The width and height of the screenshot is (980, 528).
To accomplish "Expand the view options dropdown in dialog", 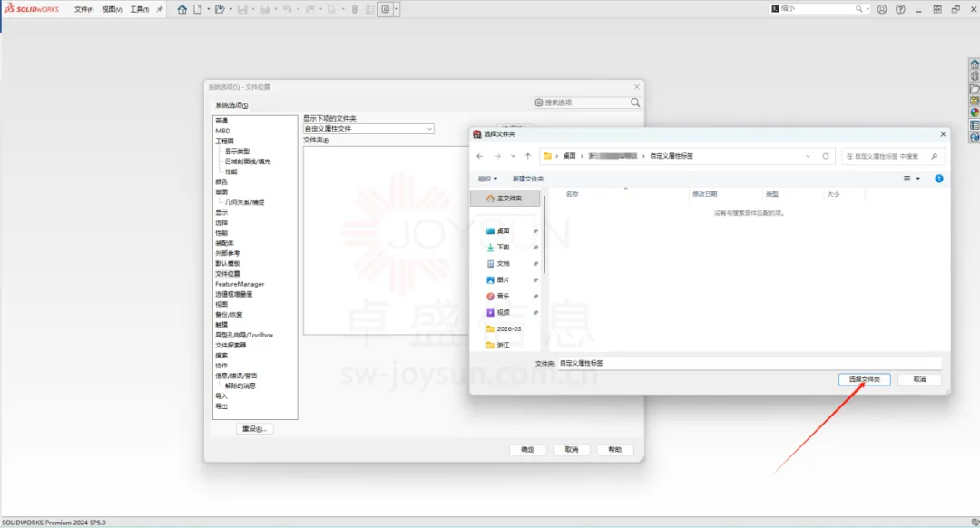I will (x=917, y=179).
